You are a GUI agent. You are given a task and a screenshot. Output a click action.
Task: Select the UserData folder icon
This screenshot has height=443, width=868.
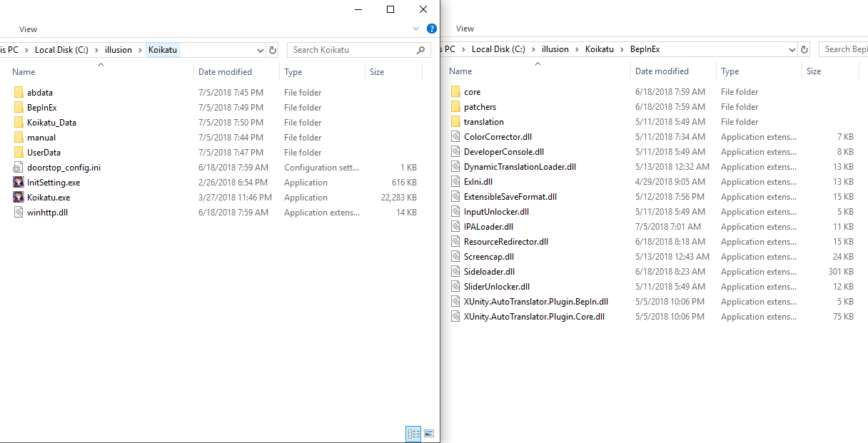click(19, 153)
